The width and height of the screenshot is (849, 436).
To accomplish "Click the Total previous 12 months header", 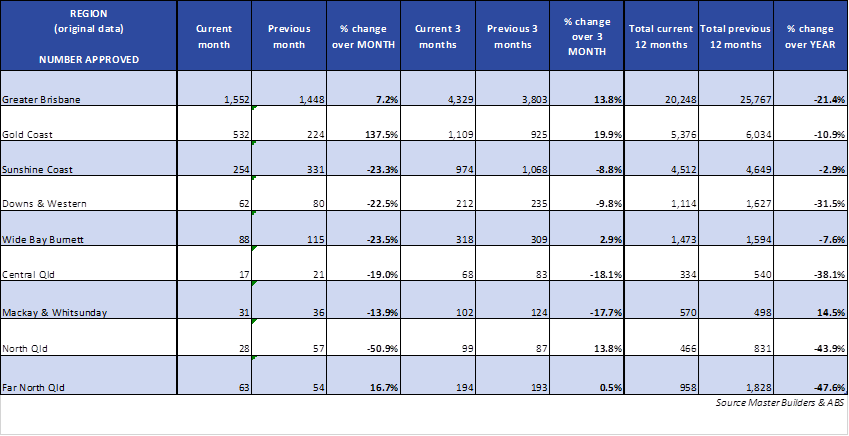I will [x=736, y=36].
